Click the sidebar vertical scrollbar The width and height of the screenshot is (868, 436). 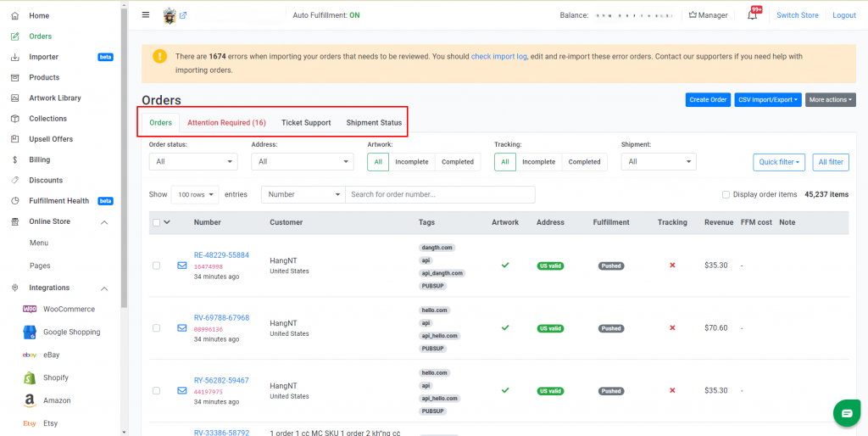pos(124,155)
